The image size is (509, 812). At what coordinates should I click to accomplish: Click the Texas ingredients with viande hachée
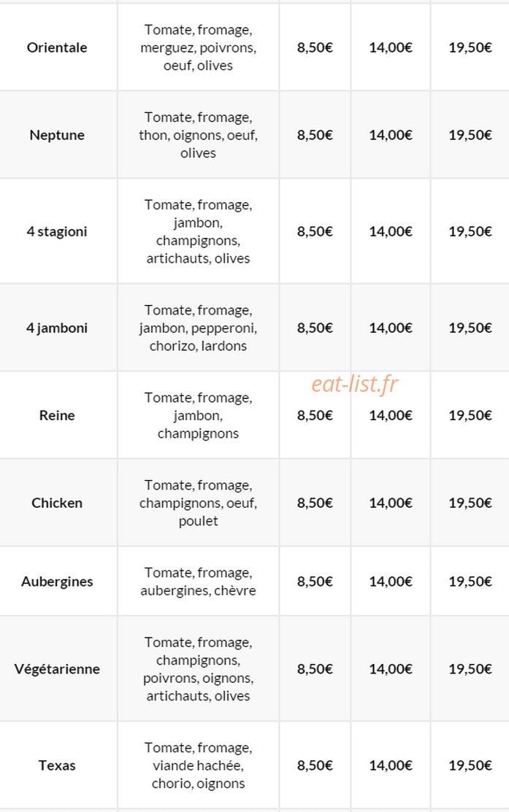tap(198, 765)
